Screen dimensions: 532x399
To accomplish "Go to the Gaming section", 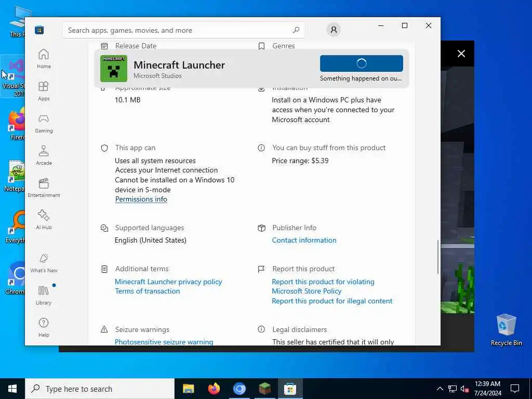I will tap(44, 123).
